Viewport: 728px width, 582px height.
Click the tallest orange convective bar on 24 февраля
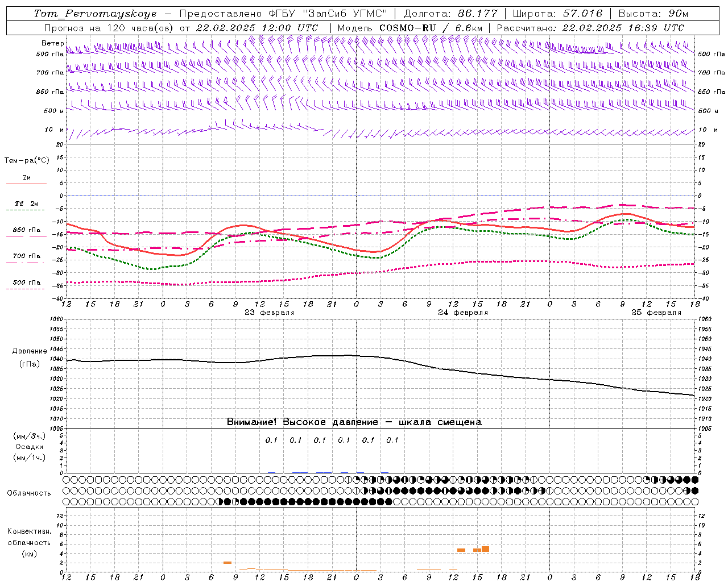tap(485, 549)
